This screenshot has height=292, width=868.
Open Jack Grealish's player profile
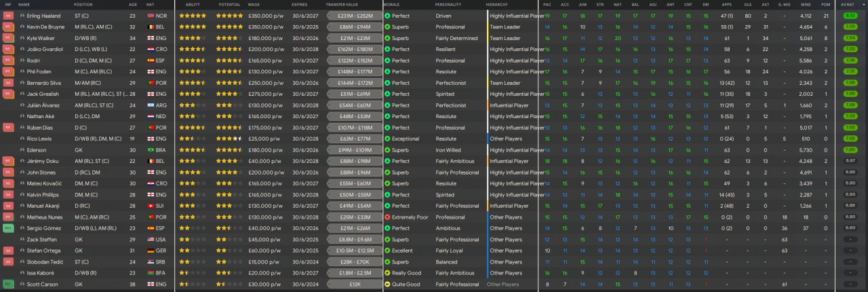click(43, 94)
